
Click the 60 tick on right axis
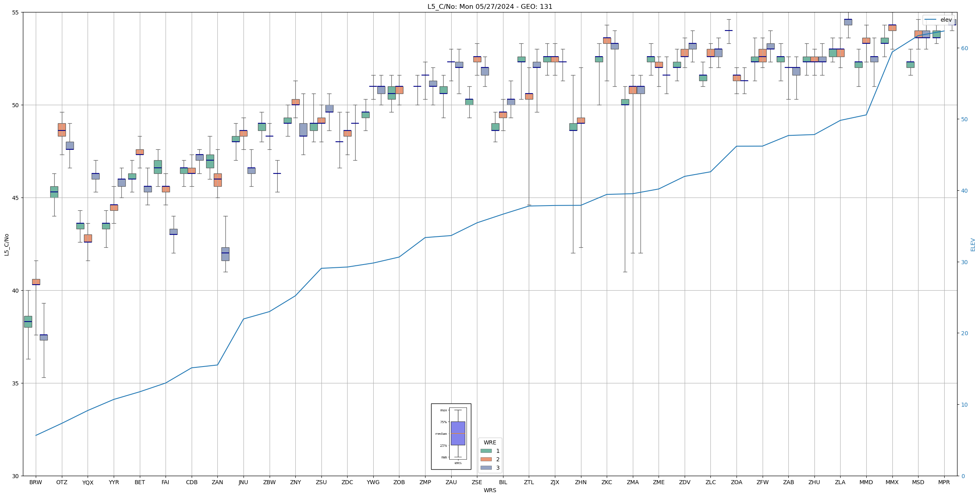click(964, 48)
